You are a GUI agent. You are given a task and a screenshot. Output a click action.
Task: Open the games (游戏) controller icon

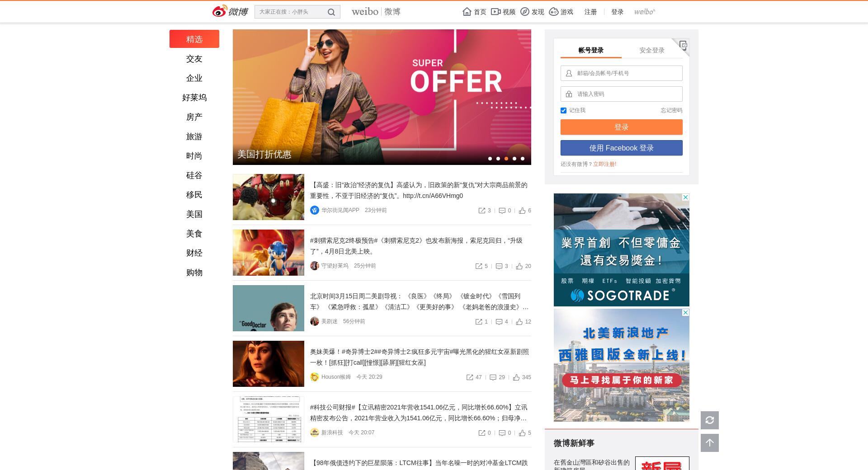coord(554,12)
